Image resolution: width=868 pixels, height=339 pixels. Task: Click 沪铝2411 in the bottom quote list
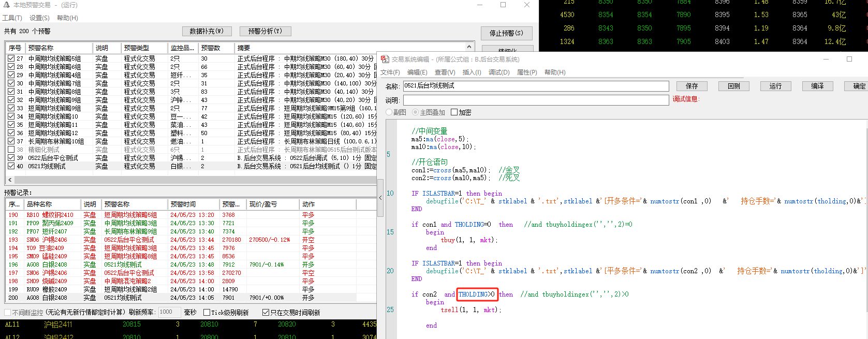[x=58, y=325]
